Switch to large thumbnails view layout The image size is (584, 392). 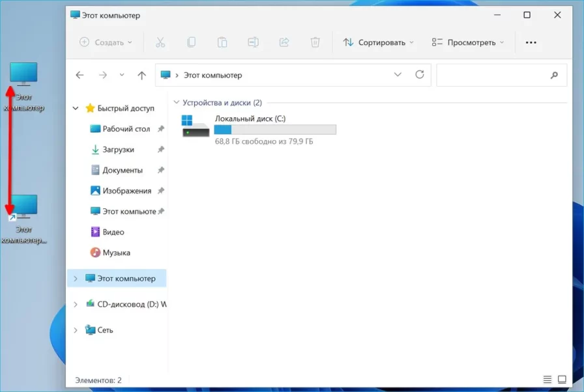point(562,380)
